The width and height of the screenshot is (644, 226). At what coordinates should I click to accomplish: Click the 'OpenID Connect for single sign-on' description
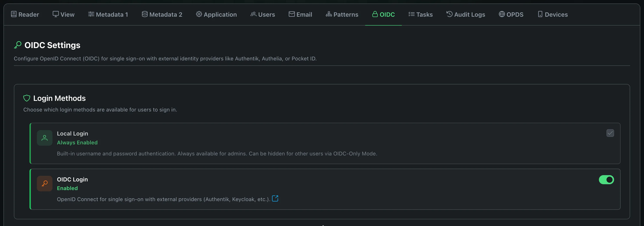(x=163, y=199)
